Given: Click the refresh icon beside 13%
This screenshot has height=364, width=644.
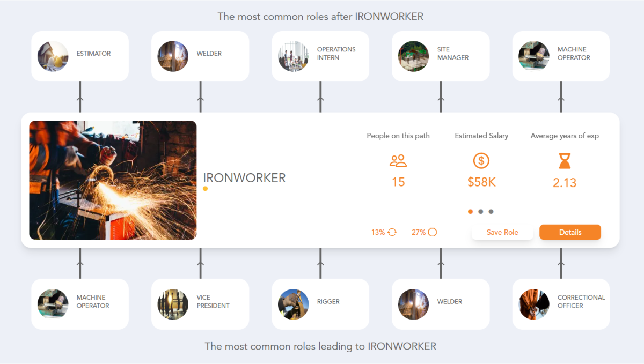Looking at the screenshot, I should 391,232.
